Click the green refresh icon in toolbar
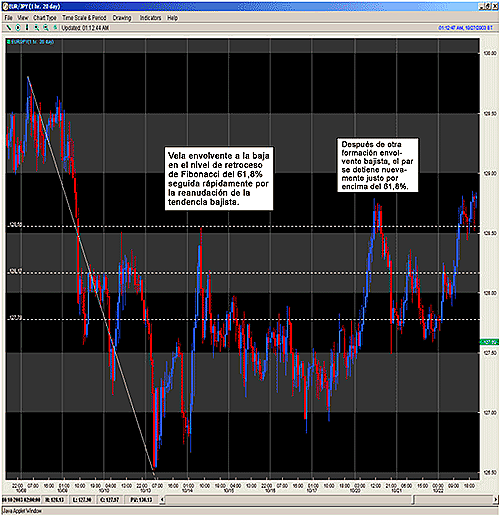Image resolution: width=500 pixels, height=515 pixels. click(55, 28)
